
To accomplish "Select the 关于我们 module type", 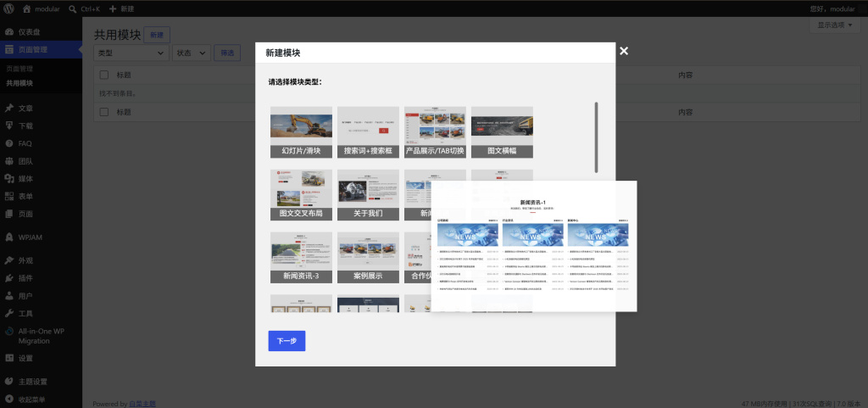I will 368,195.
